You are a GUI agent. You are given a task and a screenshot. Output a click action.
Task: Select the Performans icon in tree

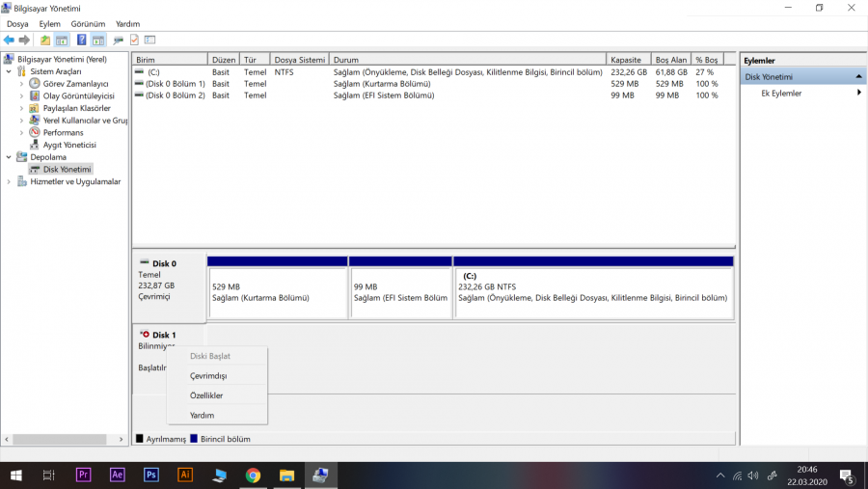coord(35,132)
